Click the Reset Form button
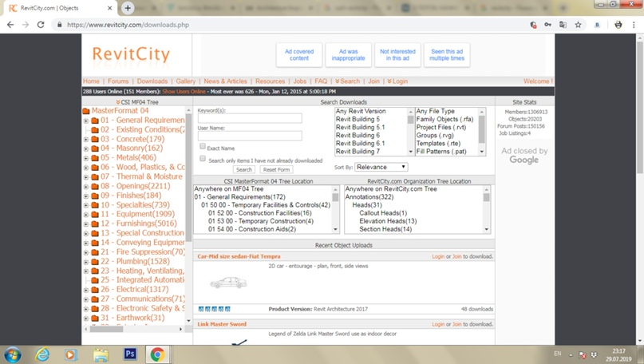Viewport: 644px width, 364px height. tap(276, 170)
